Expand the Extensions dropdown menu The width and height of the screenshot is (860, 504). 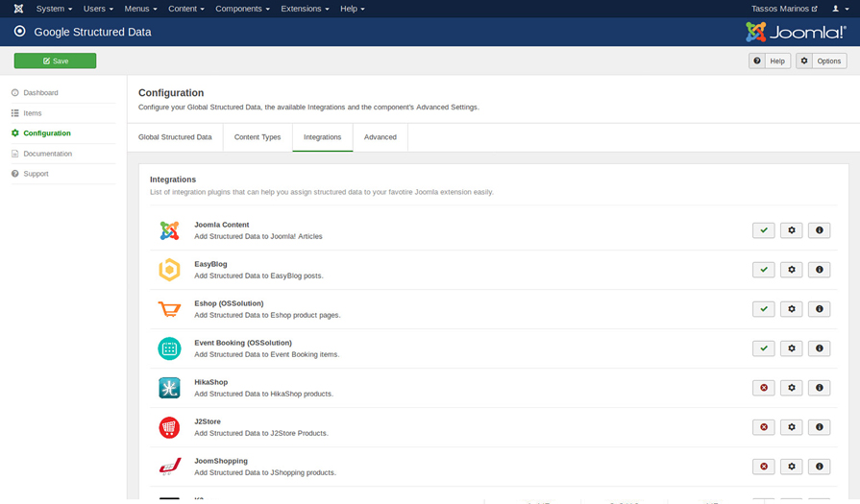[x=305, y=9]
